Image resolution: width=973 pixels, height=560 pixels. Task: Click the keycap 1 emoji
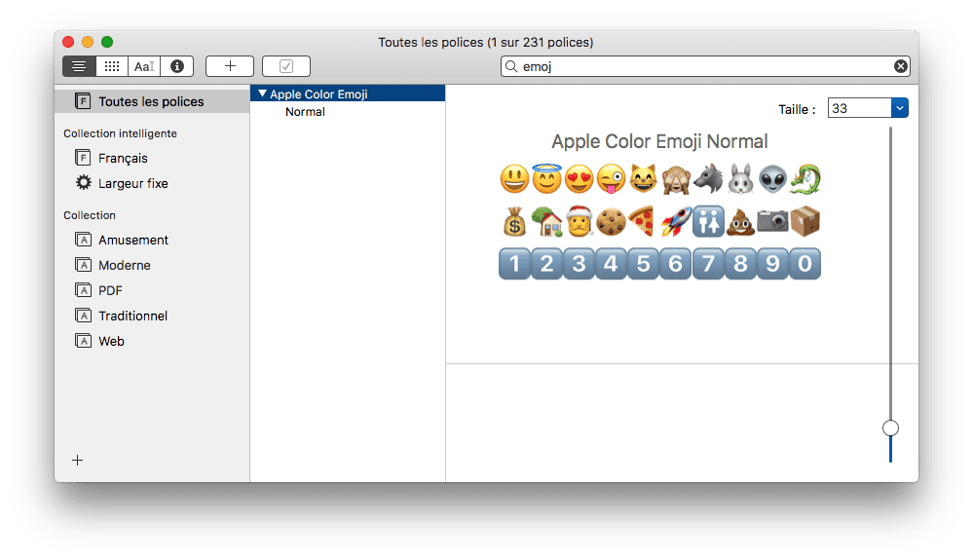click(514, 264)
